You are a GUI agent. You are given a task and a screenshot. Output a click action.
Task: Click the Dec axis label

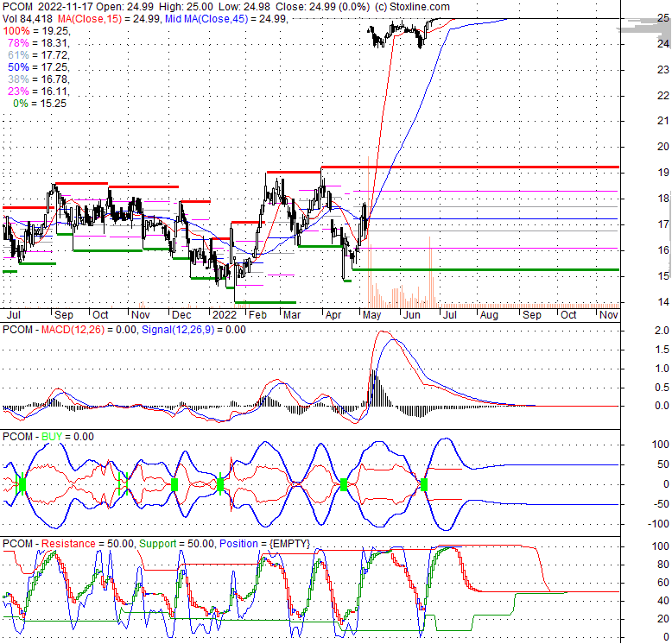[181, 315]
